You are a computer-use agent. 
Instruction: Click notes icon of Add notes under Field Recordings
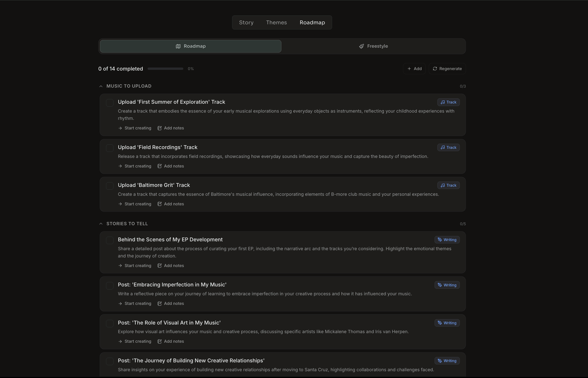tap(159, 166)
